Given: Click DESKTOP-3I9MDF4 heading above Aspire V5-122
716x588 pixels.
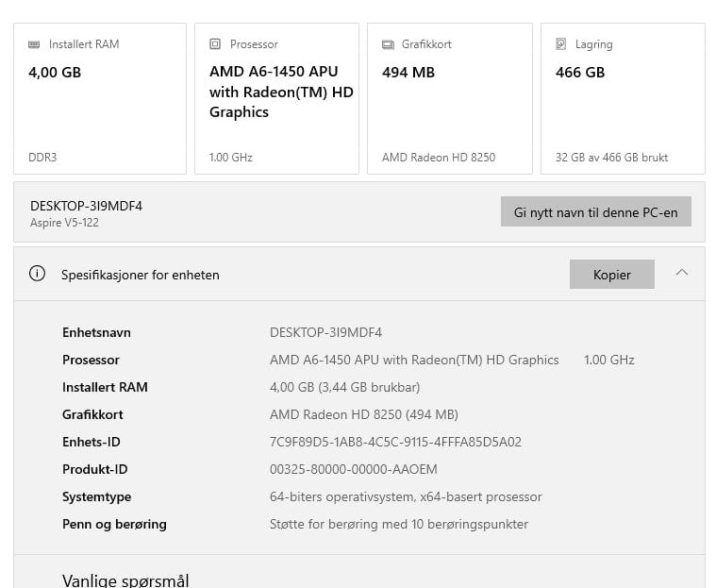Looking at the screenshot, I should click(x=86, y=206).
